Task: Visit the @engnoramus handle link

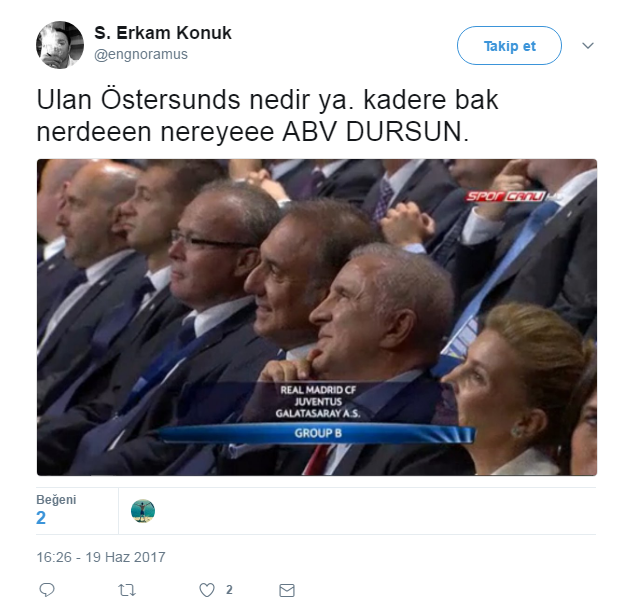Action: pos(141,54)
